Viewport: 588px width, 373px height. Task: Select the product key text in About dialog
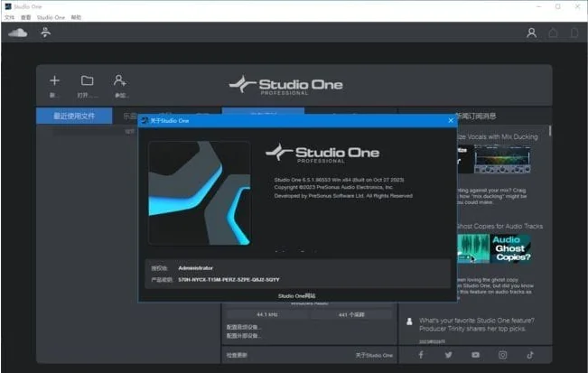click(229, 280)
